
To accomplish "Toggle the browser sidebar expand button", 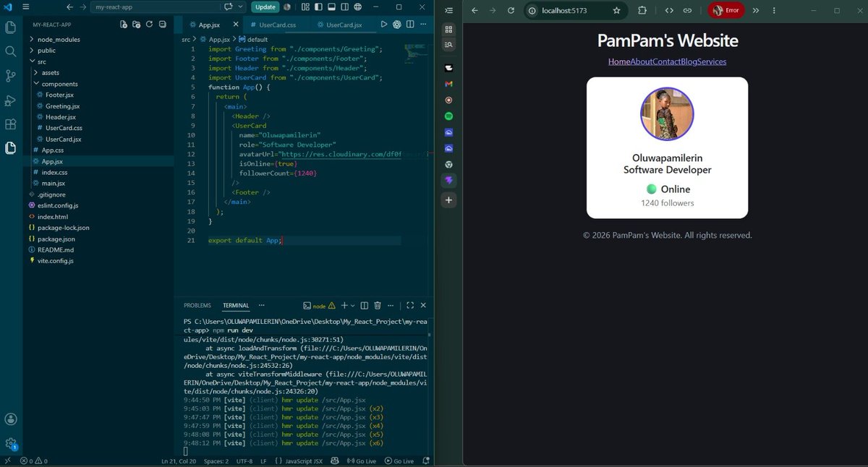I will point(448,11).
